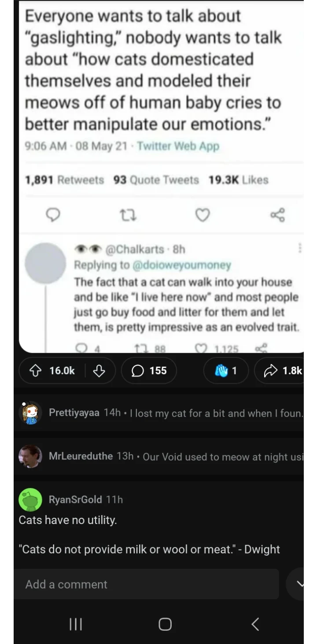Tap the award icon with count 1
The height and width of the screenshot is (644, 317).
226,371
